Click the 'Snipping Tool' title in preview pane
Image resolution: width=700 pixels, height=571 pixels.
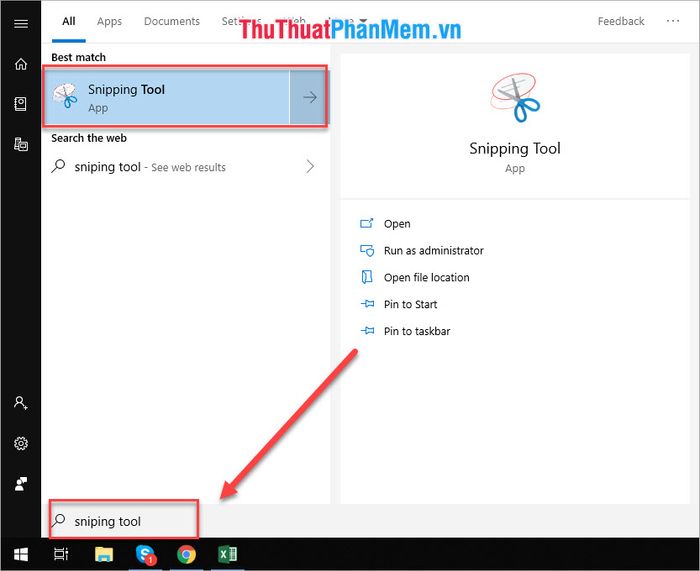[515, 148]
